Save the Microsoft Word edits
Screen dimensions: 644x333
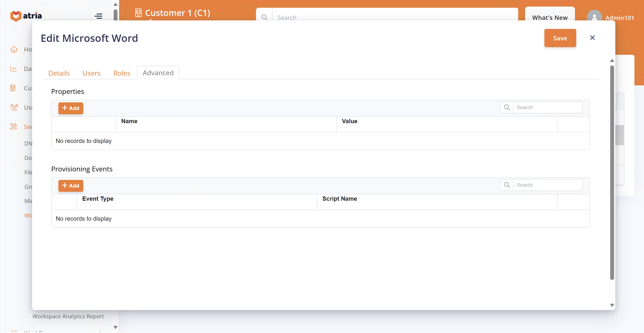560,38
